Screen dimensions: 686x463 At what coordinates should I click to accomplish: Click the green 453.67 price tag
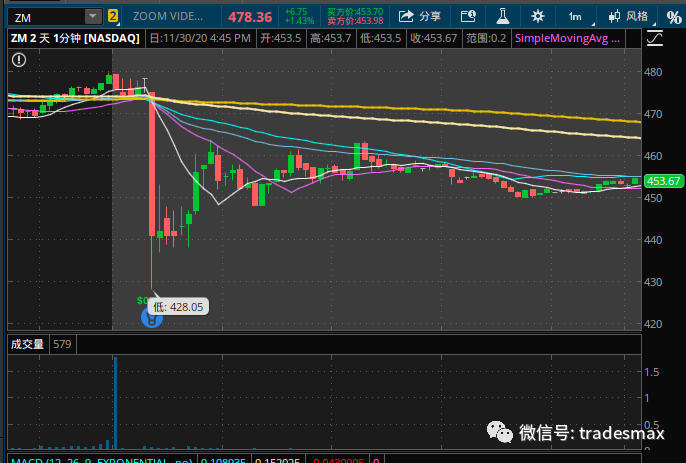coord(664,181)
